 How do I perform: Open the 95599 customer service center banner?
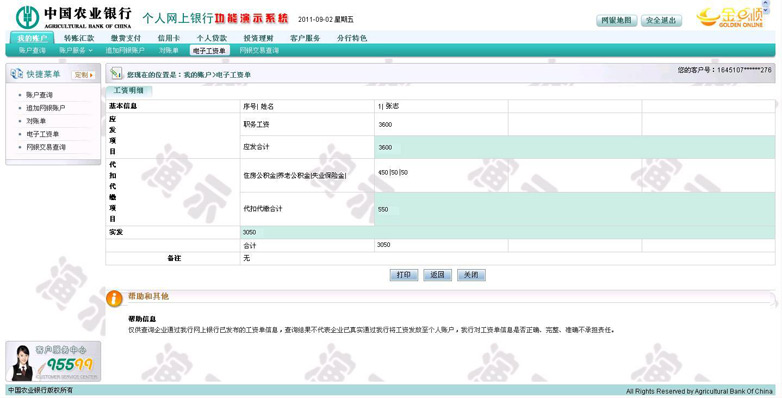pyautogui.click(x=53, y=362)
